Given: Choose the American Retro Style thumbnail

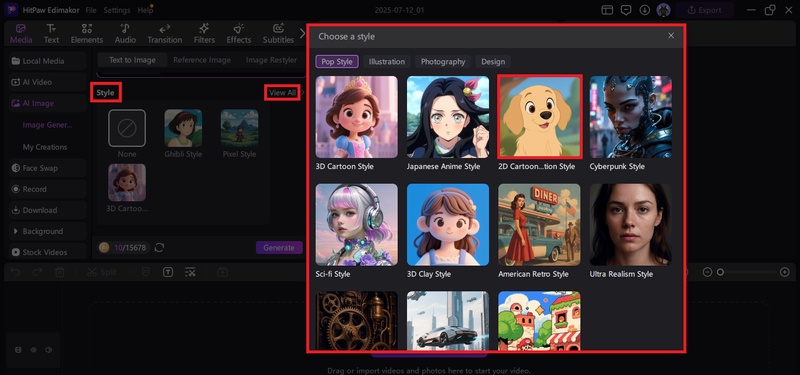Looking at the screenshot, I should point(539,224).
